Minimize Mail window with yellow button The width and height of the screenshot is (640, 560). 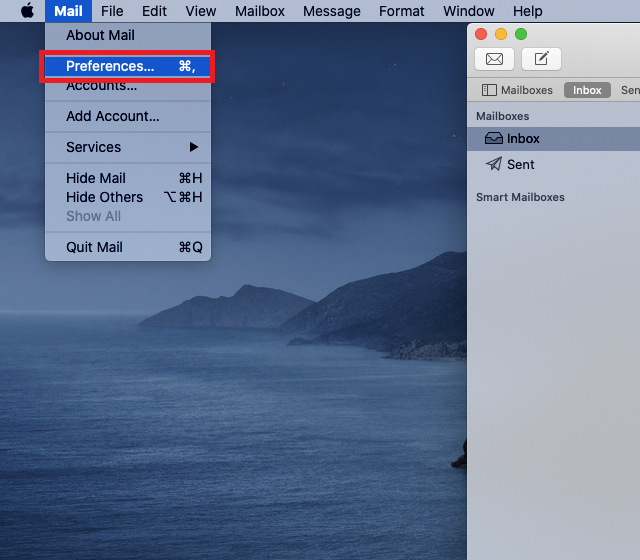[501, 34]
